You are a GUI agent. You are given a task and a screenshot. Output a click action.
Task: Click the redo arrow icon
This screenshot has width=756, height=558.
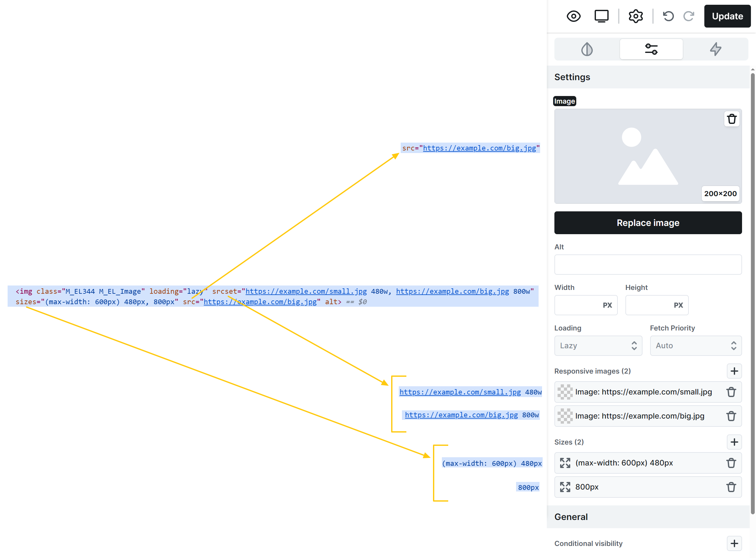tap(688, 16)
